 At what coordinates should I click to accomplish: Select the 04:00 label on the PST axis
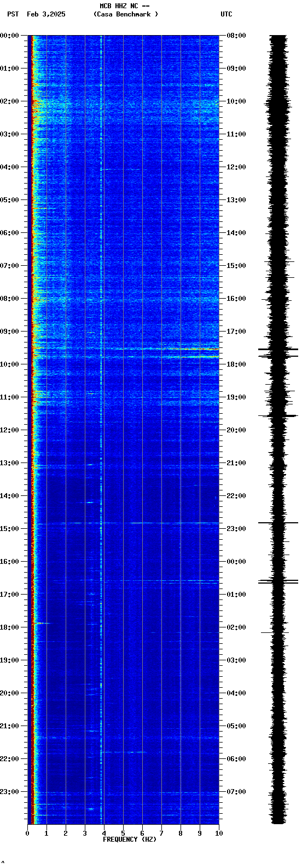(x=10, y=167)
